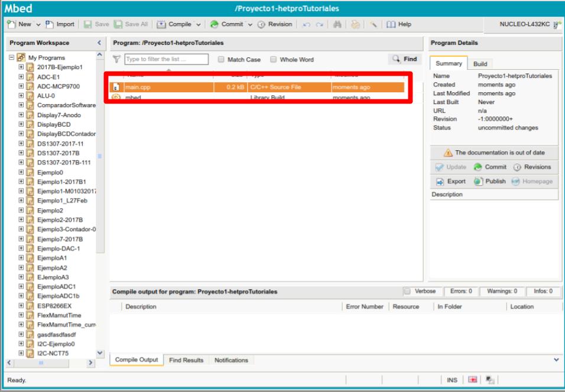This screenshot has height=392, width=565.
Task: Click the filter list text field
Action: tap(166, 59)
